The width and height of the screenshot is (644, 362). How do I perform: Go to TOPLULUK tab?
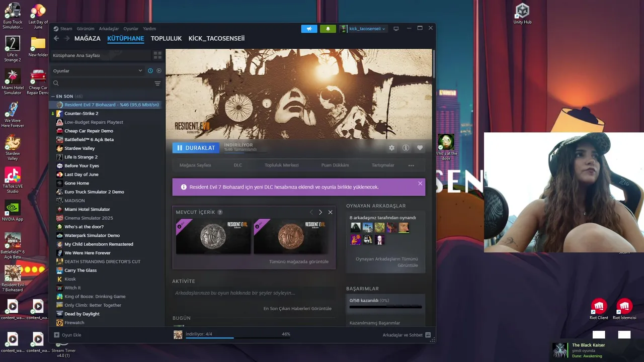[x=166, y=38]
